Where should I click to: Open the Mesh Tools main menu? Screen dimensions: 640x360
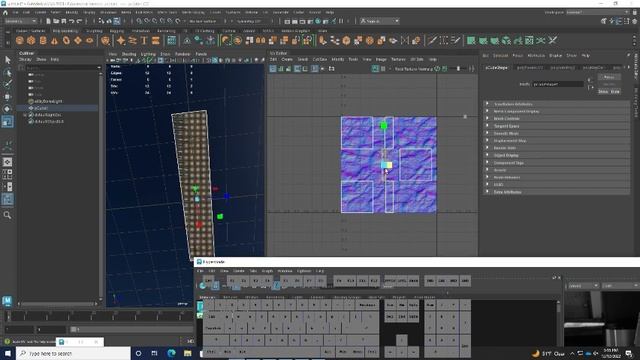click(167, 12)
